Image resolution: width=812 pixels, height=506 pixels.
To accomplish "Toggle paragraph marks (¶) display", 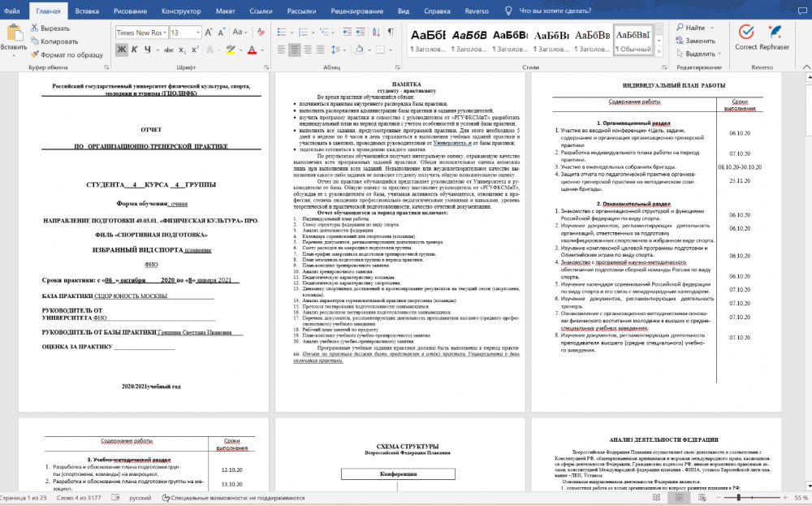I will 391,32.
